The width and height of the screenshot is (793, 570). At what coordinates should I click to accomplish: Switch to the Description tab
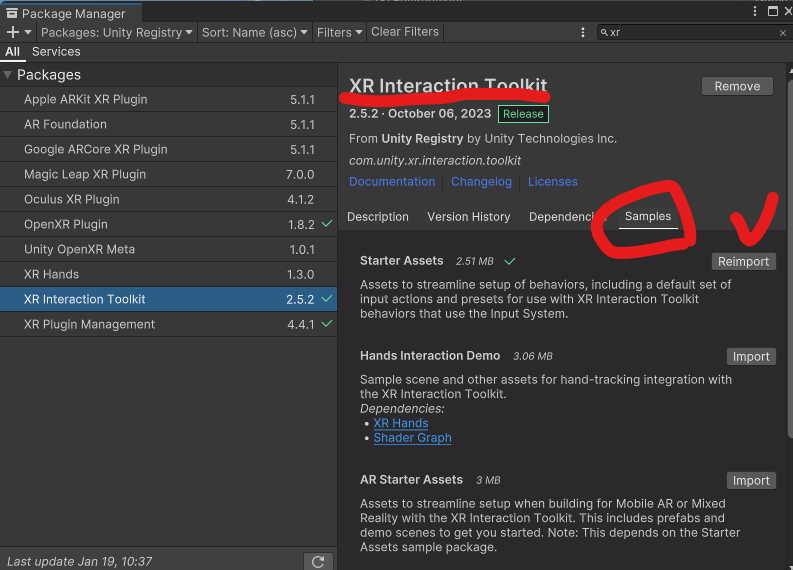(x=378, y=217)
